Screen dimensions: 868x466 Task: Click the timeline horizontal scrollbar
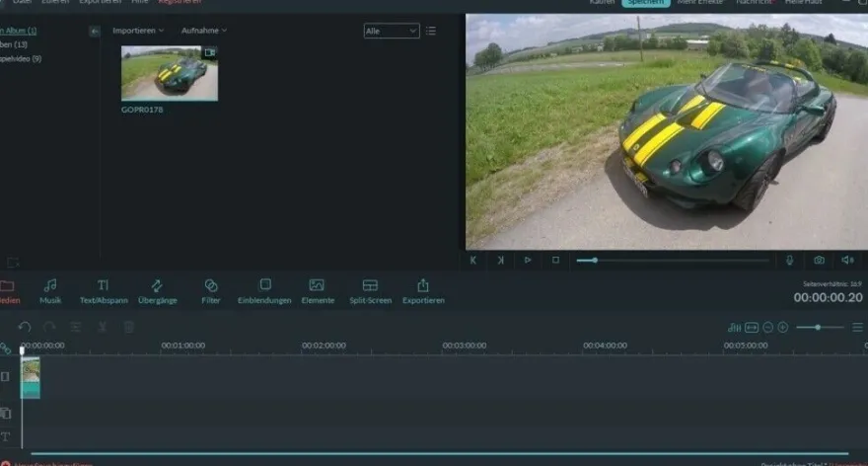[x=440, y=454]
